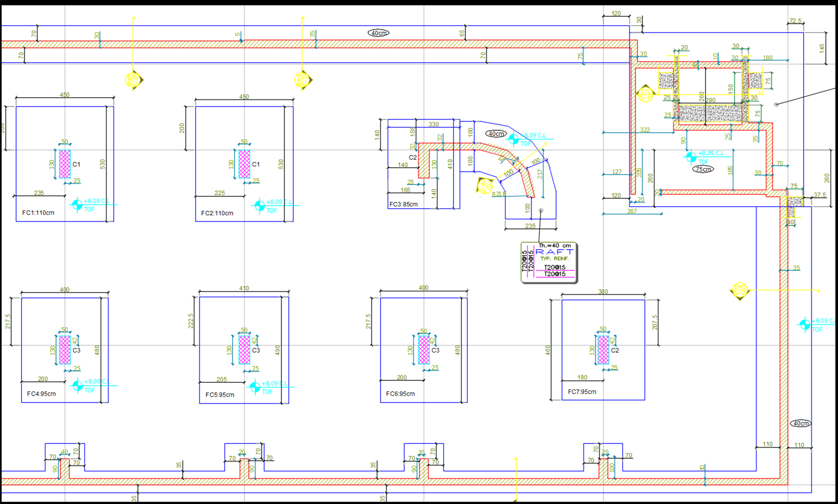
Task: Select the 380 dimension above footing FC7
Action: (603, 292)
